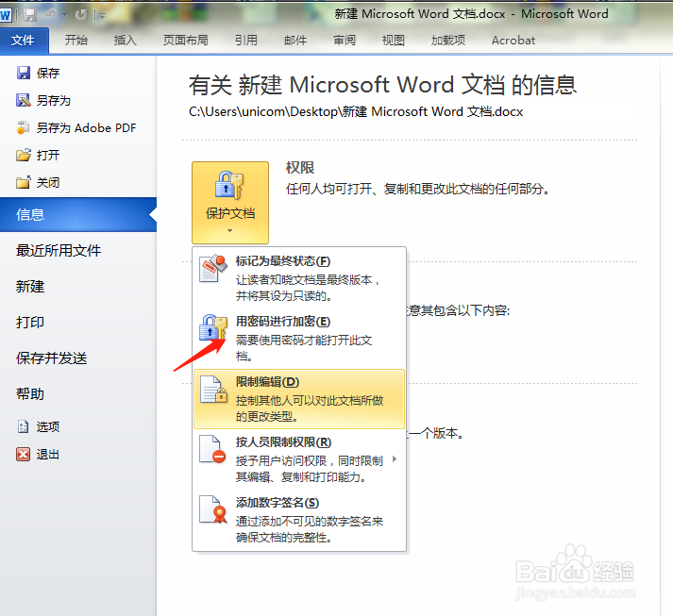Click the Quick Access save icon
673x616 pixels.
pyautogui.click(x=30, y=15)
